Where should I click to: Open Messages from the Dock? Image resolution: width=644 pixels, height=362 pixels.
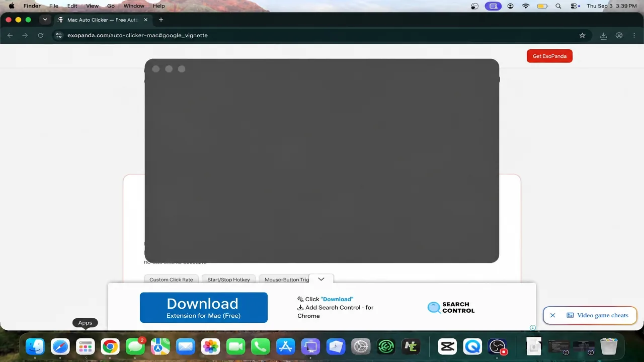point(135,346)
